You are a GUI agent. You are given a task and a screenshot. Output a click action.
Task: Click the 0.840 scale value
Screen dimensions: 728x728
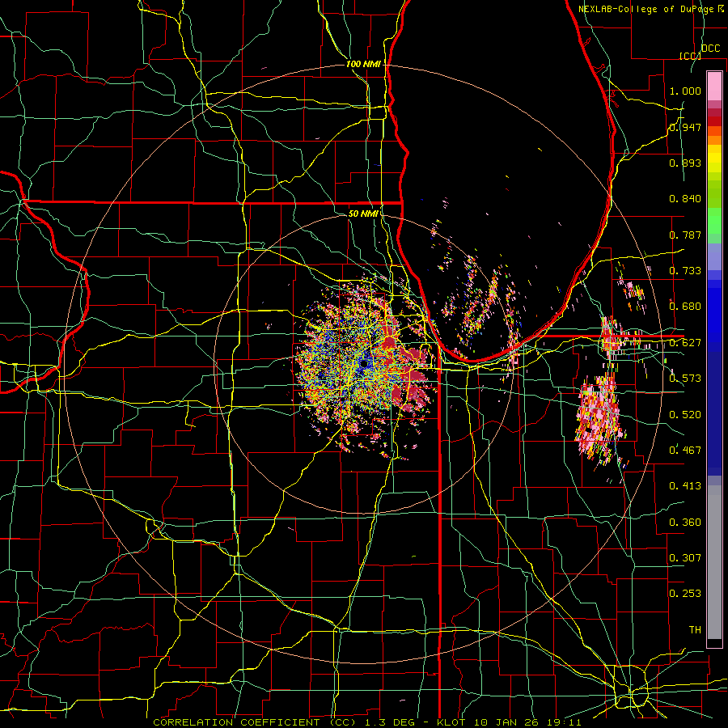click(x=685, y=199)
